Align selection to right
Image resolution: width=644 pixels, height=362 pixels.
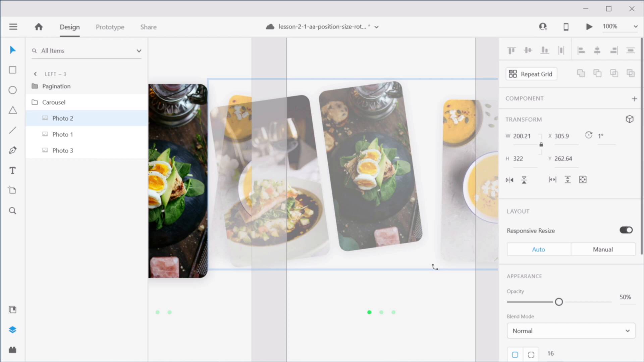(x=614, y=50)
